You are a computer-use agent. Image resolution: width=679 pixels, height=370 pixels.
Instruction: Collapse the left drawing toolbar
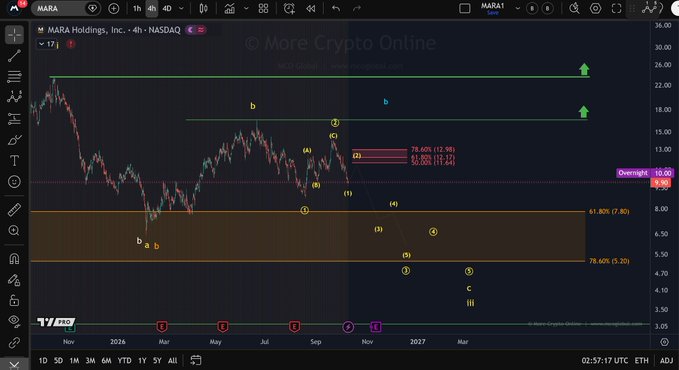pyautogui.click(x=14, y=365)
